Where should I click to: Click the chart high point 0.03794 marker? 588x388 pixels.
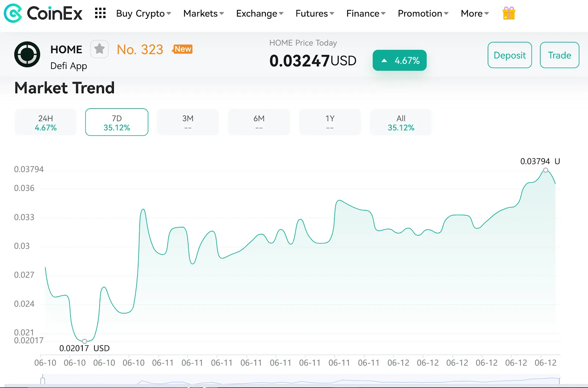[x=546, y=170]
